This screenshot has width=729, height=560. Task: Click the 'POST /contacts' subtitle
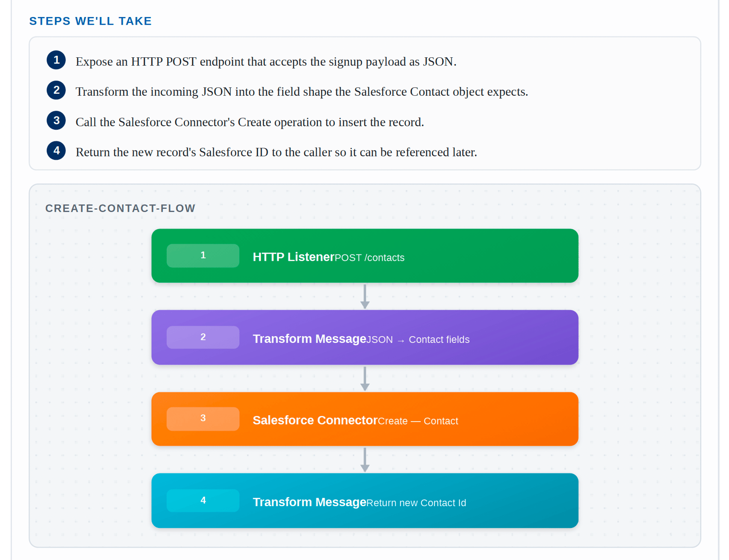(x=369, y=258)
